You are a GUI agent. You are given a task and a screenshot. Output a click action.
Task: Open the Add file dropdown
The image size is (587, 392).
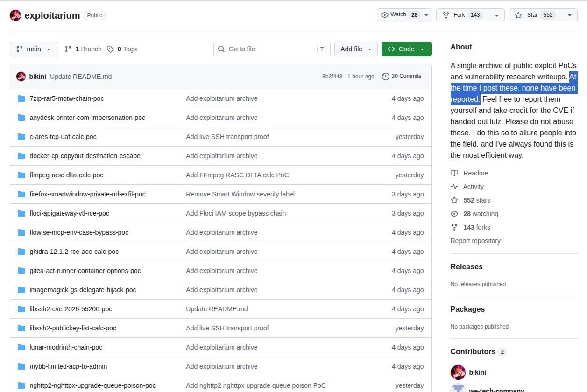(x=356, y=49)
